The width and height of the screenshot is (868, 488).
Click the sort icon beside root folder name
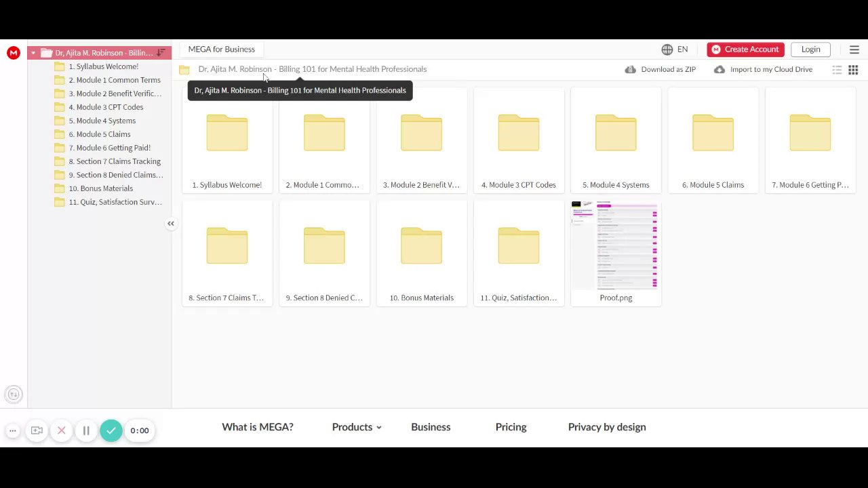[x=161, y=53]
